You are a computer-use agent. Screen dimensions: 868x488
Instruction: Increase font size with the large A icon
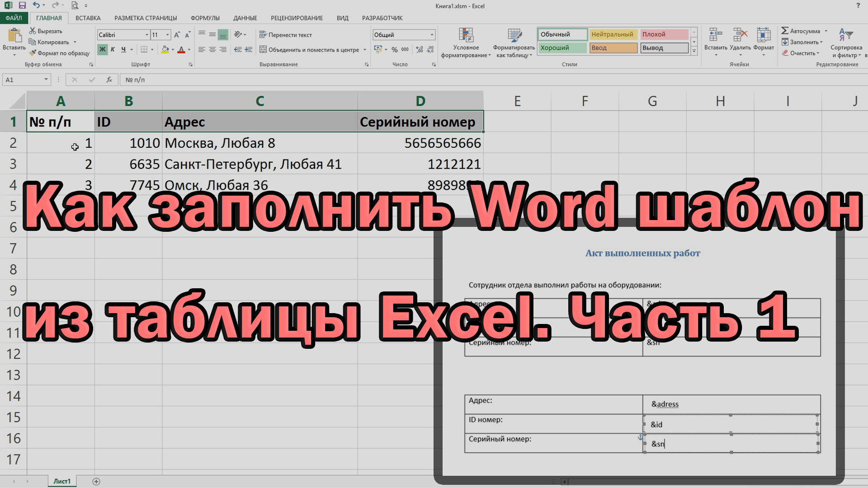(x=177, y=35)
